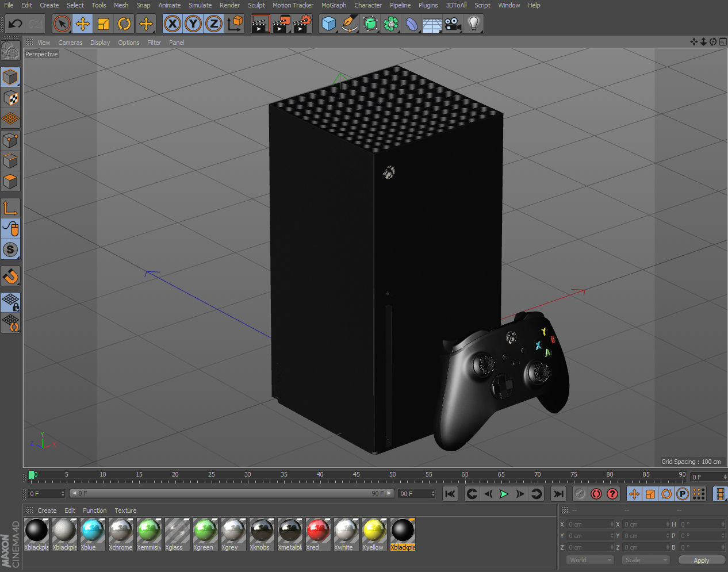Click the Undo arrow icon

[x=16, y=24]
